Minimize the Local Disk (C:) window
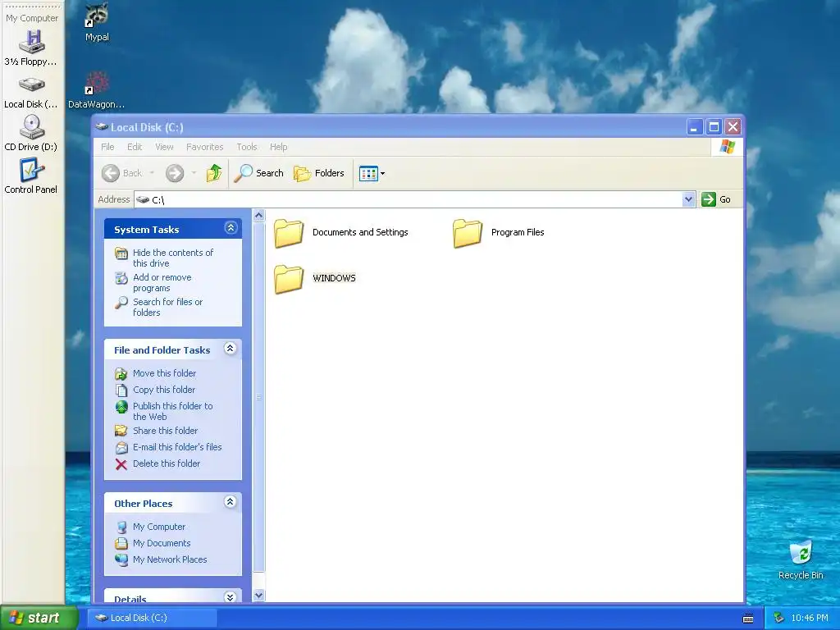The width and height of the screenshot is (840, 630). (x=694, y=127)
